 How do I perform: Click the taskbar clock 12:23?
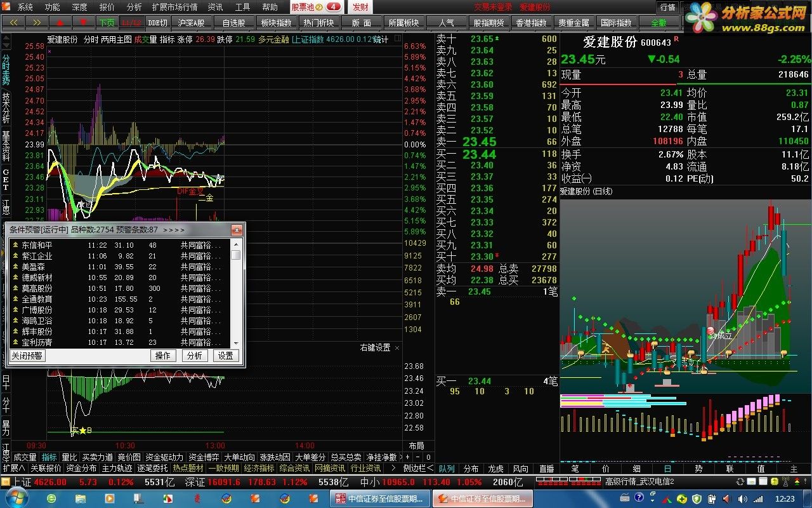pyautogui.click(x=784, y=498)
